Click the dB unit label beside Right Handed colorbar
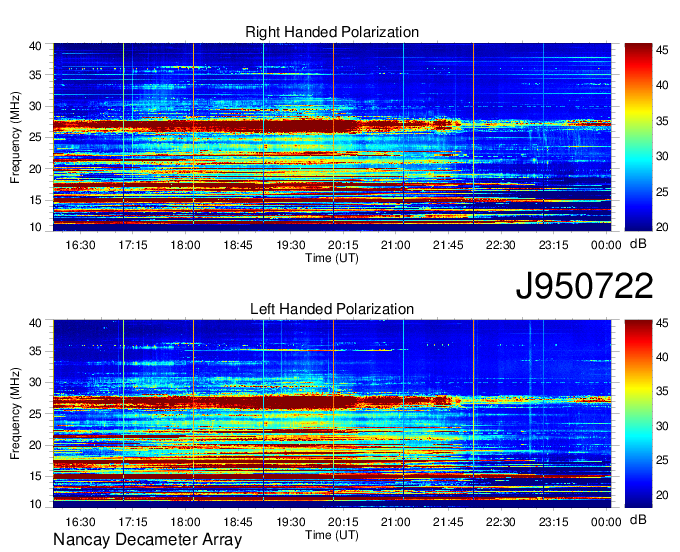Viewport: 680px width, 552px height. coord(638,244)
